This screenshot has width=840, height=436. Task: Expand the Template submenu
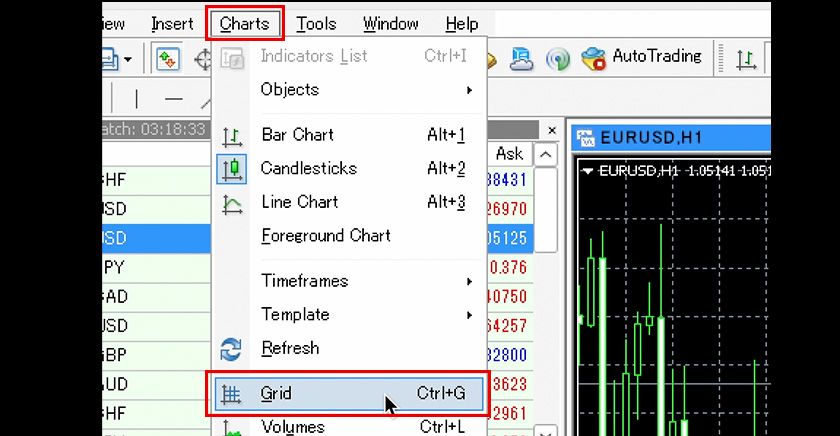(x=349, y=314)
